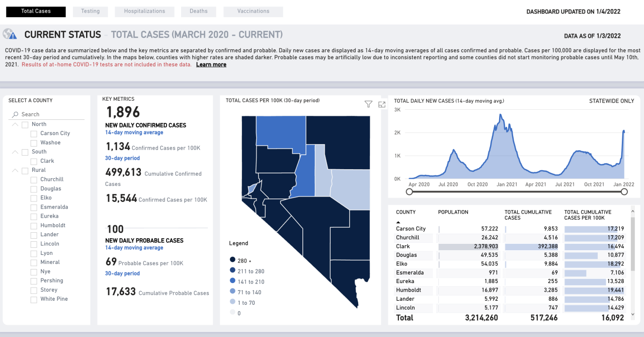Select the Rural group checkbox
644x337 pixels.
25,170
